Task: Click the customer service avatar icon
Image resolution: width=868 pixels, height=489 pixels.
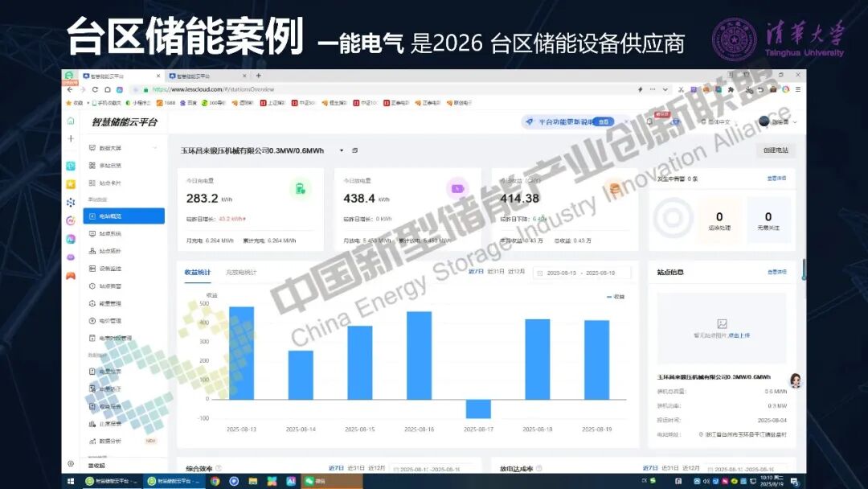Action: (796, 380)
